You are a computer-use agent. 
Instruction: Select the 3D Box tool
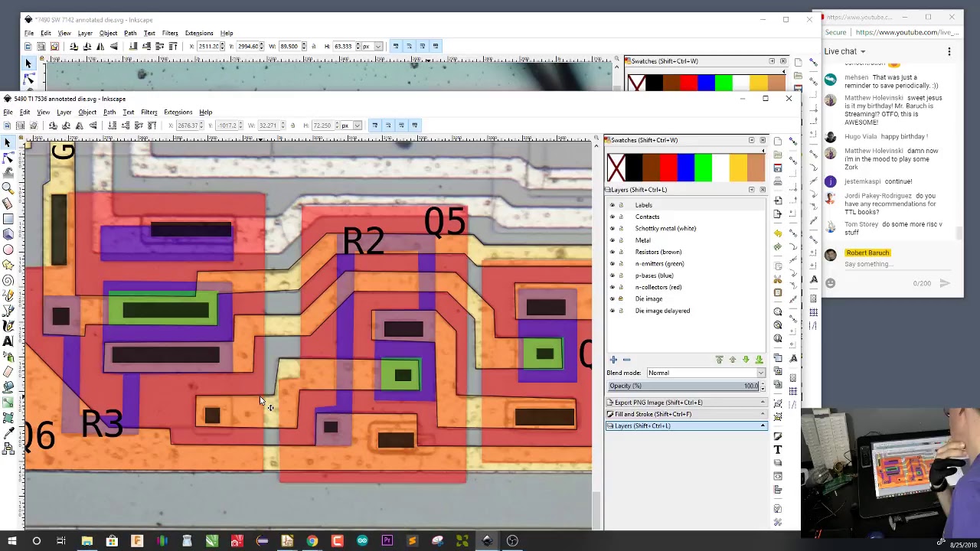[8, 234]
